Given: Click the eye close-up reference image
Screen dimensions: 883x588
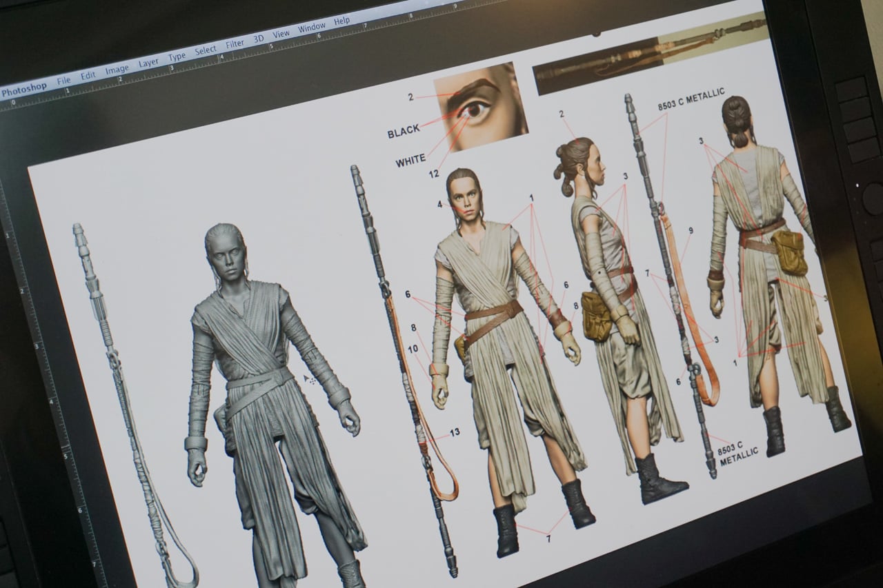Looking at the screenshot, I should tap(481, 105).
